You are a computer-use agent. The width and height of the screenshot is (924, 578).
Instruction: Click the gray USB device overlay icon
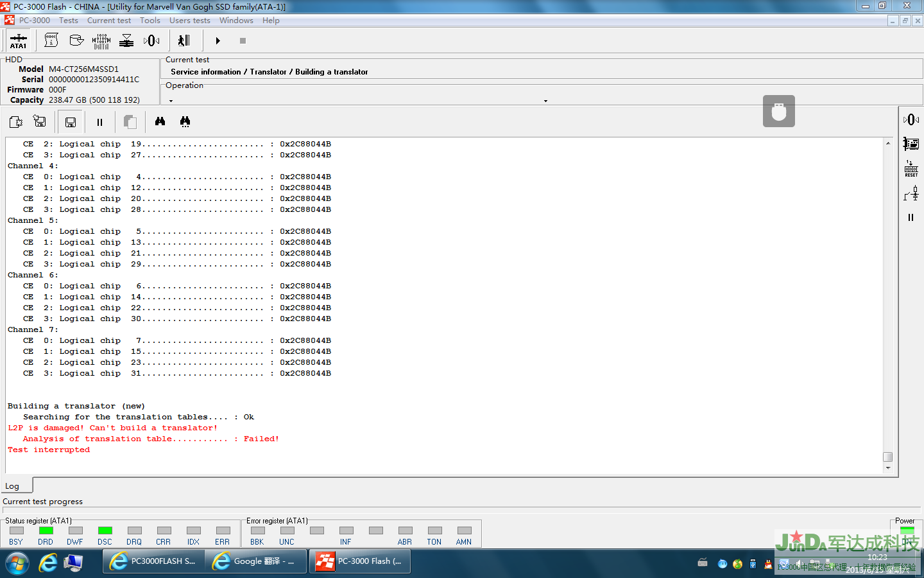pos(779,111)
